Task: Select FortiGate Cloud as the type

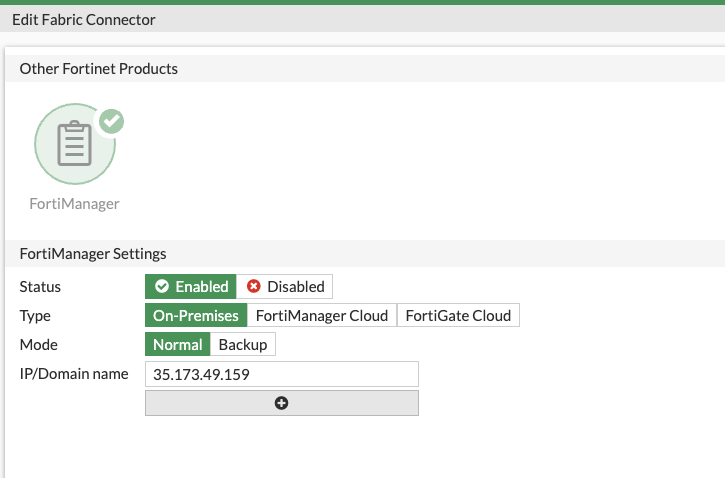Action: (x=458, y=315)
